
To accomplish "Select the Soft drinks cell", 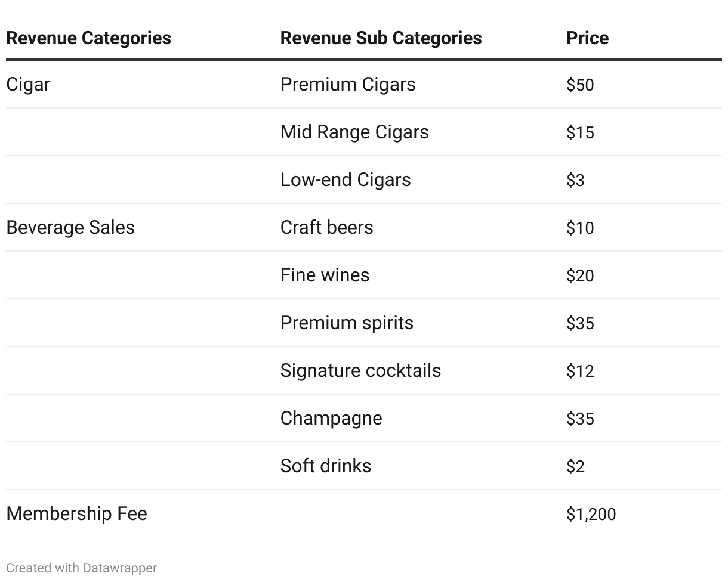I will tap(326, 466).
